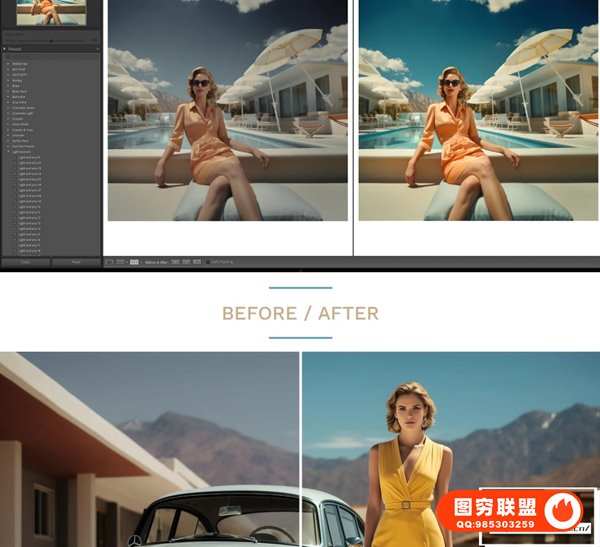Click the slider above the Presets panel
This screenshot has width=600, height=547.
[50, 39]
